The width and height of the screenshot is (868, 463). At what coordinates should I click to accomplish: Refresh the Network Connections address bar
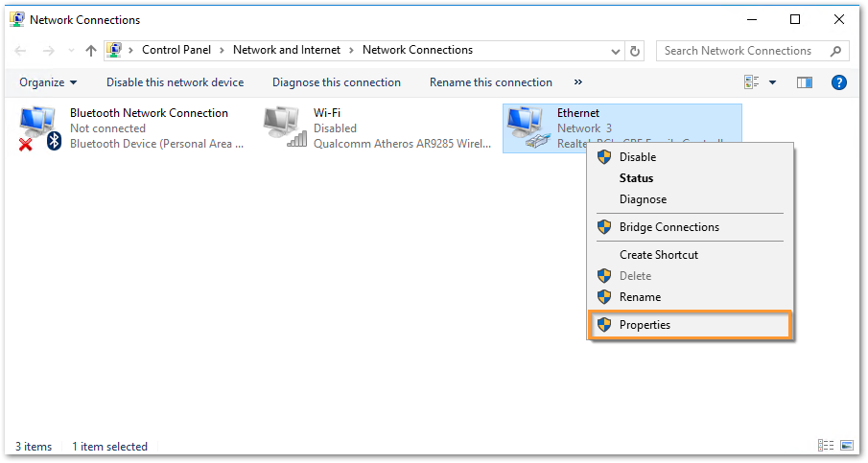point(635,51)
